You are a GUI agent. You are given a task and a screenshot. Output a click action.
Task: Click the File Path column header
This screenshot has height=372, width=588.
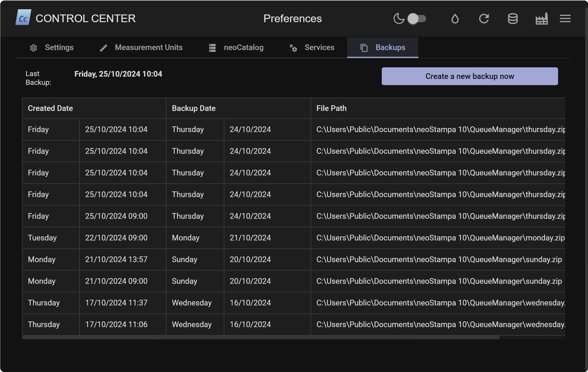(x=331, y=108)
